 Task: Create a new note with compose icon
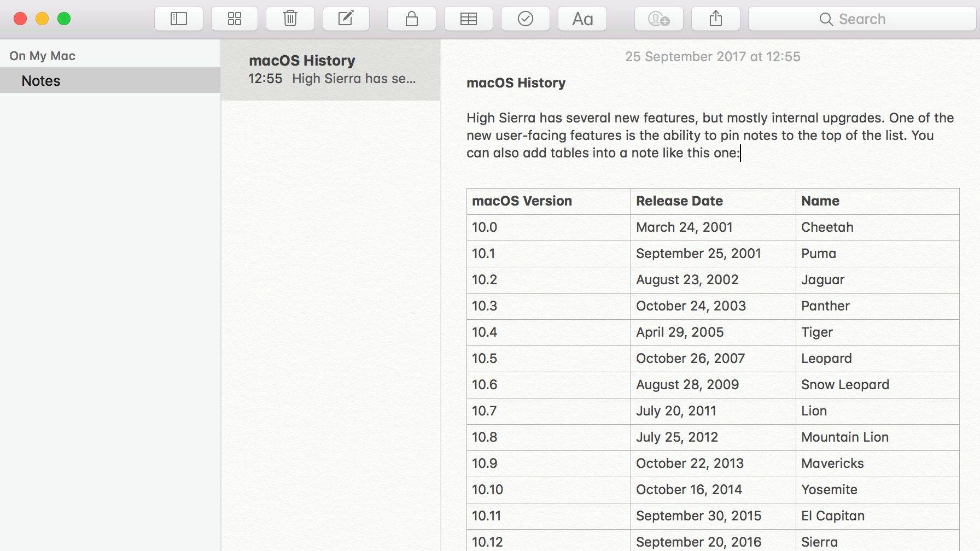pos(346,19)
